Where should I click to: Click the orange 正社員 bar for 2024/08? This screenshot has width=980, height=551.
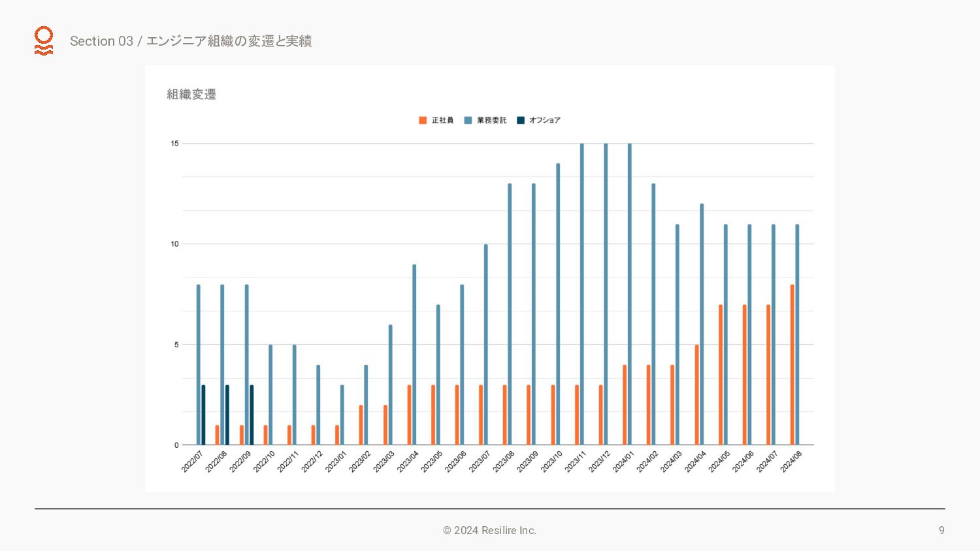(x=792, y=365)
